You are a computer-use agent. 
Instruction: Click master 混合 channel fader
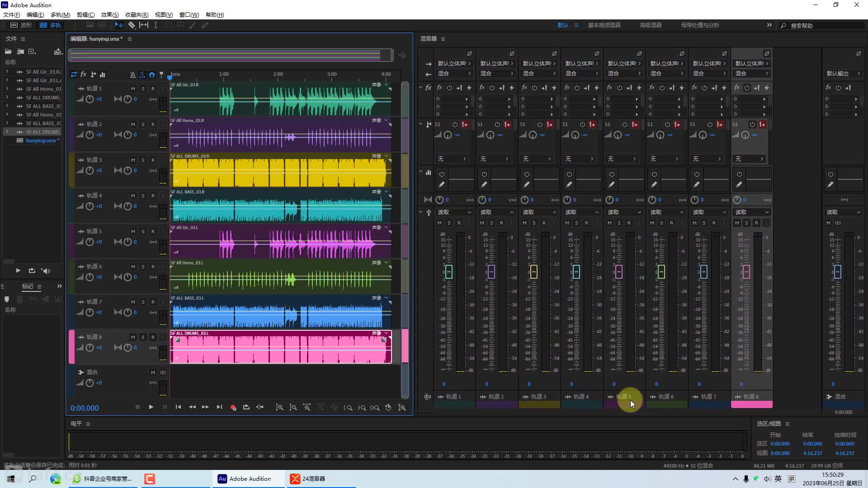837,272
